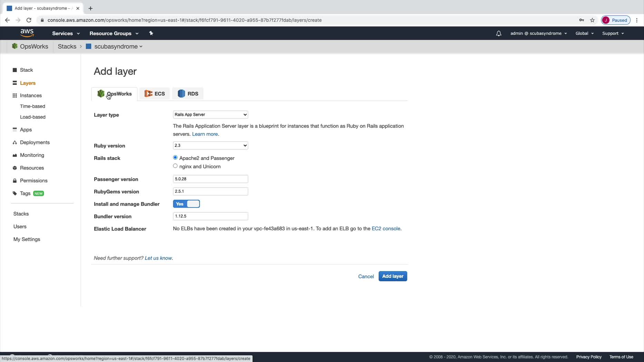The width and height of the screenshot is (644, 362).
Task: Click the OpsWorks green logo icon in breadcrumb
Action: [14, 46]
